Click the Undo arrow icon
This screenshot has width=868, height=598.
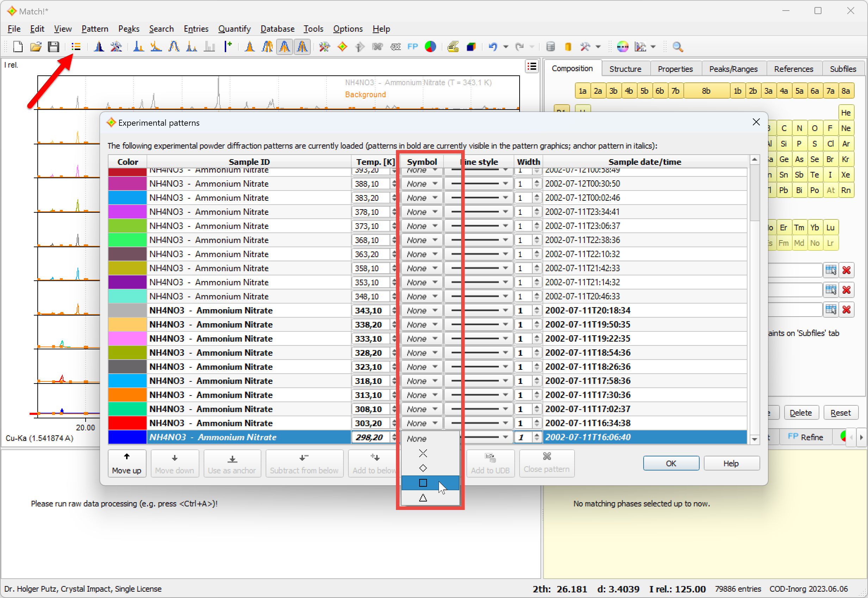click(x=492, y=47)
